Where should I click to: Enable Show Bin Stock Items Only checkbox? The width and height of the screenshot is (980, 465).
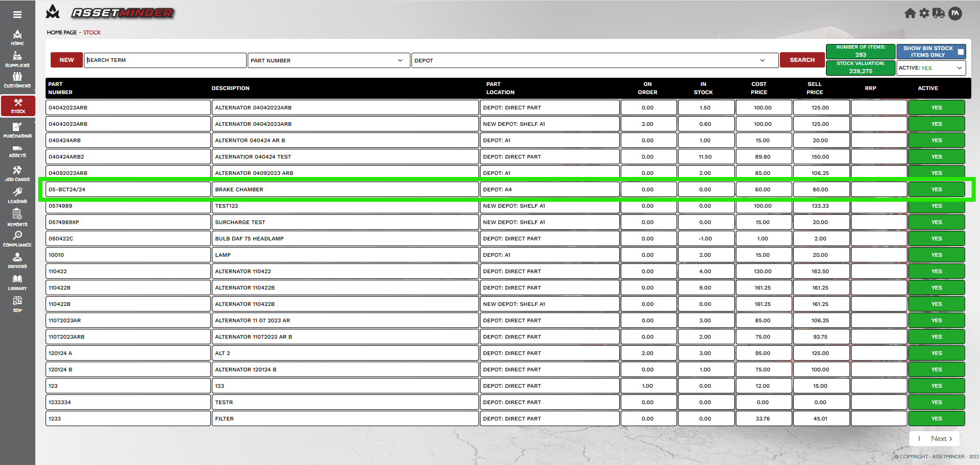pos(961,52)
